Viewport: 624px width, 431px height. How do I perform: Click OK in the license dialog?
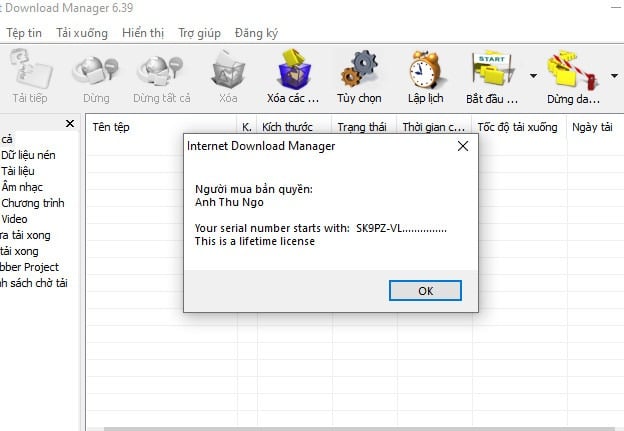coord(425,291)
